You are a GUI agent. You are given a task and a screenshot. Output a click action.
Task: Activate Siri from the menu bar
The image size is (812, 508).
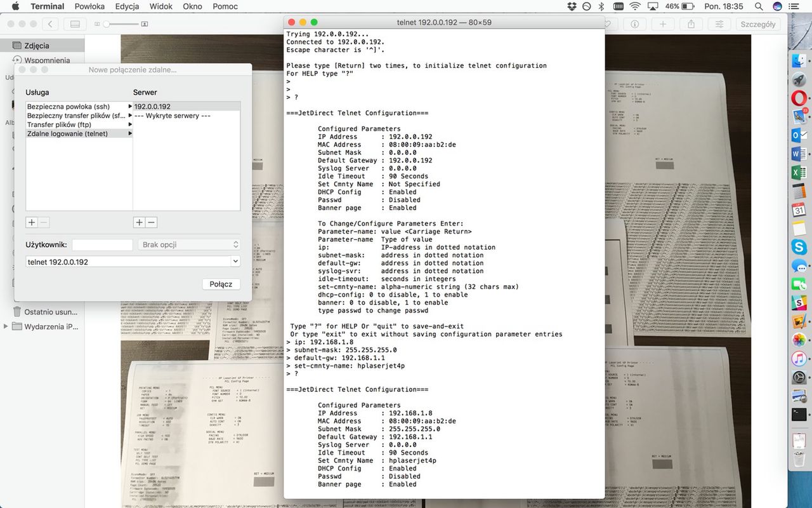(x=777, y=6)
